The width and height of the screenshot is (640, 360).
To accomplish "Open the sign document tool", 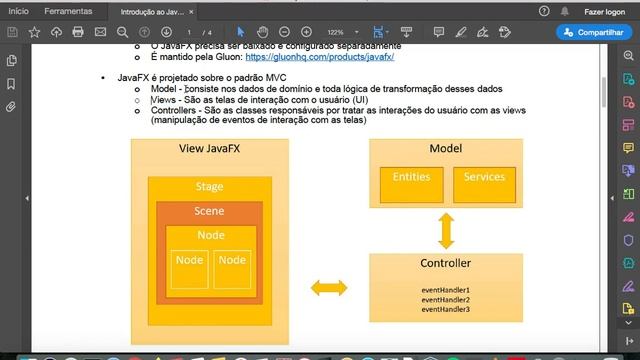I will (x=482, y=32).
